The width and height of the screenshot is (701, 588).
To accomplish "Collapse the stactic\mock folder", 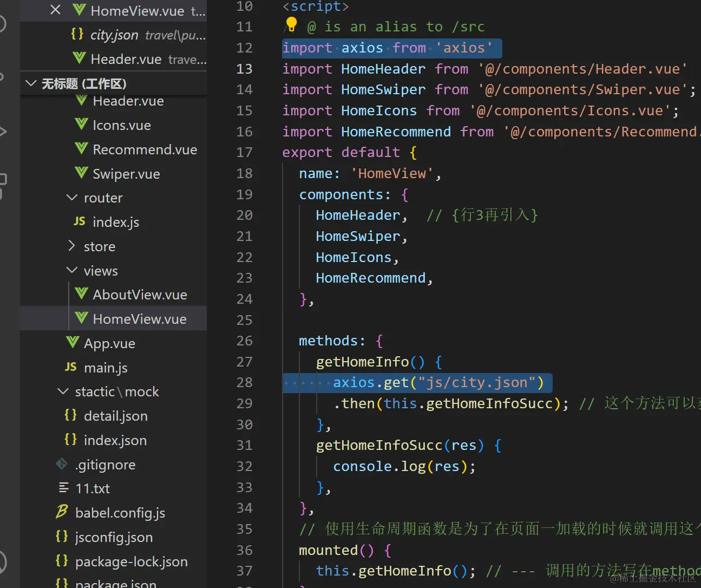I will pos(63,391).
